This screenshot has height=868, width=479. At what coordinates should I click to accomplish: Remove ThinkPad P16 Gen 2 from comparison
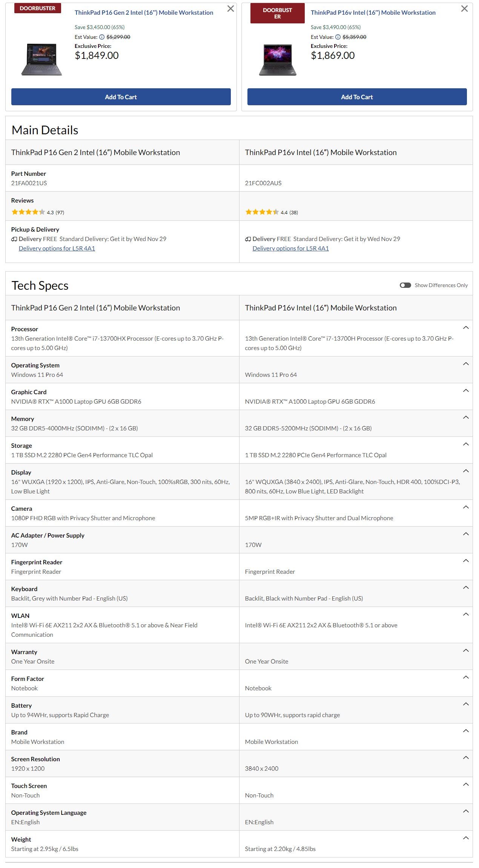[231, 8]
